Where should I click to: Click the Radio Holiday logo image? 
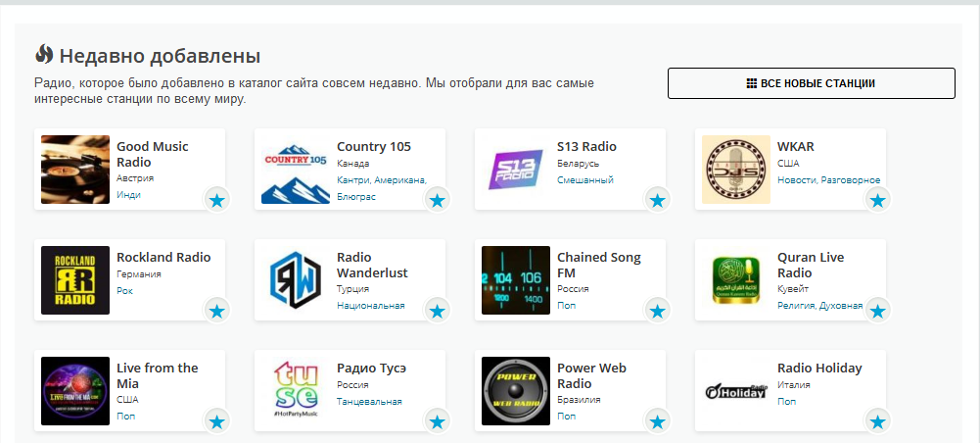(x=735, y=390)
